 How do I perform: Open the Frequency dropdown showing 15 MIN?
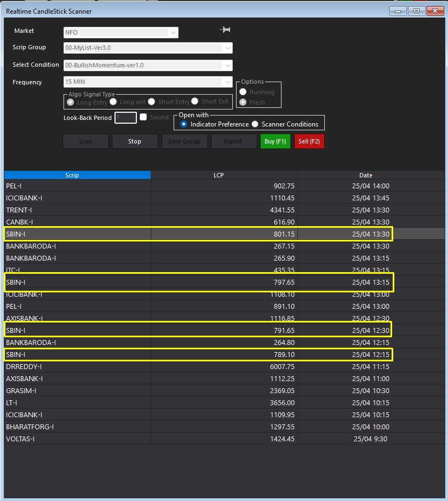point(148,82)
